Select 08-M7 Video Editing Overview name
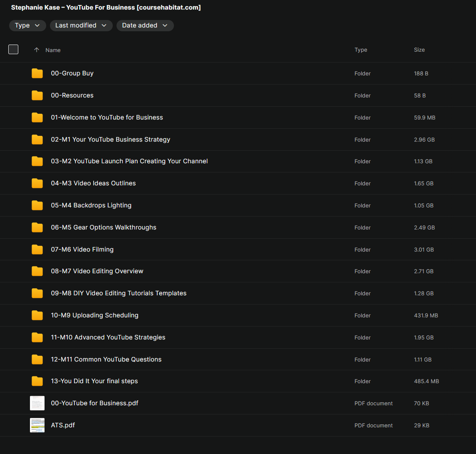Image resolution: width=476 pixels, height=454 pixels. click(97, 271)
